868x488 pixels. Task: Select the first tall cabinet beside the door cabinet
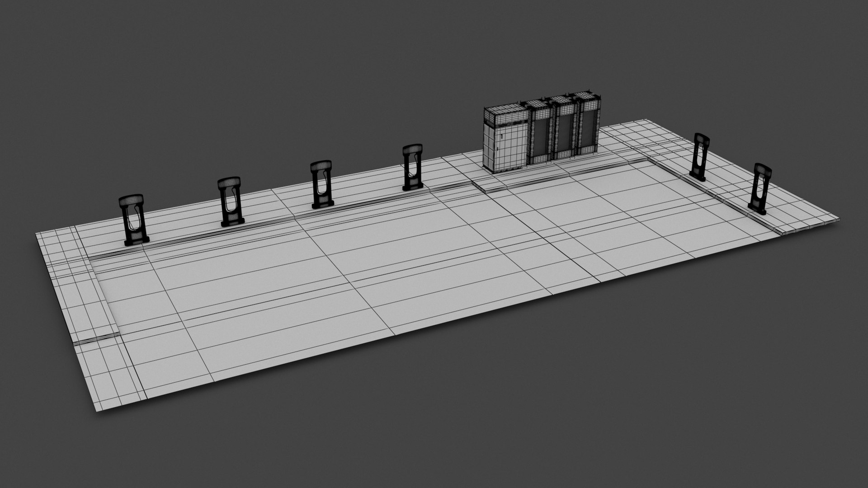[x=539, y=132]
